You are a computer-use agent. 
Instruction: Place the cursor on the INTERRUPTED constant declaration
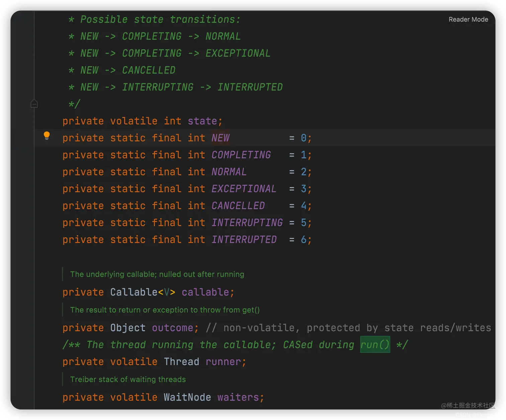244,240
